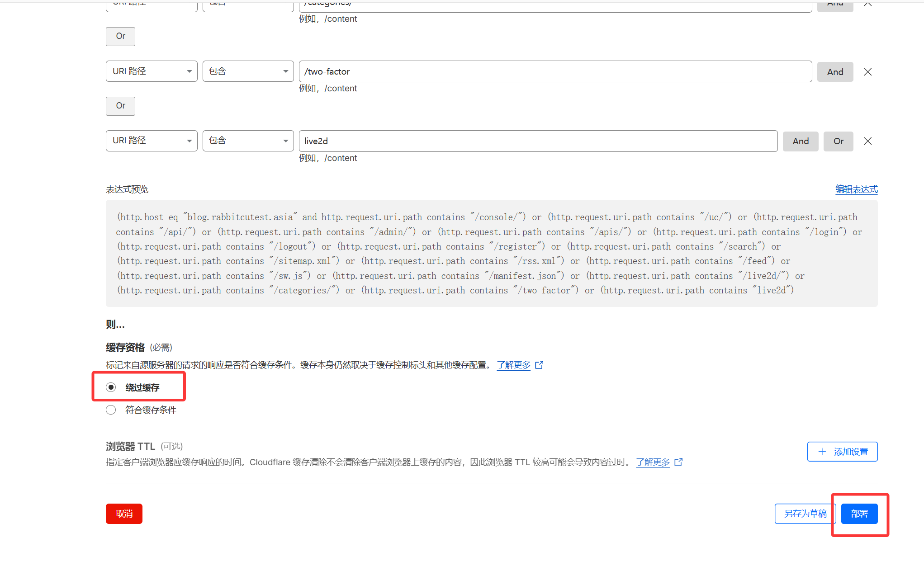This screenshot has width=924, height=580.
Task: Remove the /two-factor rule row
Action: (867, 72)
